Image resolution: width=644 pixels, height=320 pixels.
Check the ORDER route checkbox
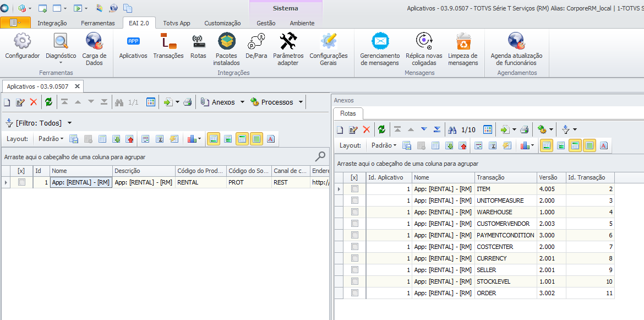[x=355, y=293]
